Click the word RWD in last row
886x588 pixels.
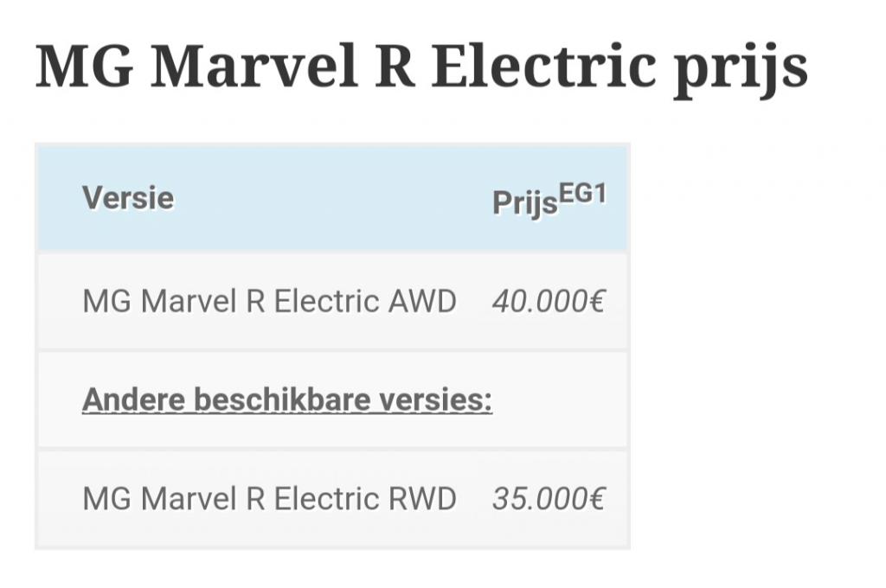(x=422, y=499)
